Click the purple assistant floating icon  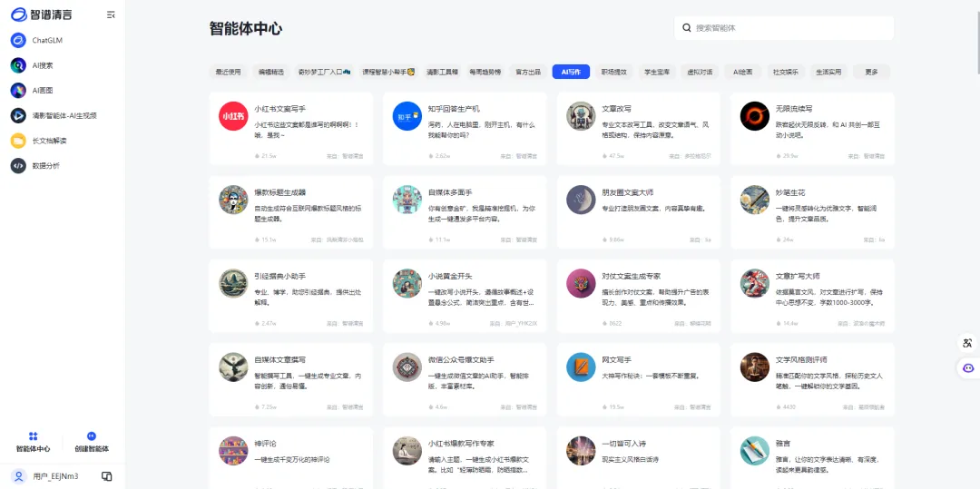click(968, 368)
